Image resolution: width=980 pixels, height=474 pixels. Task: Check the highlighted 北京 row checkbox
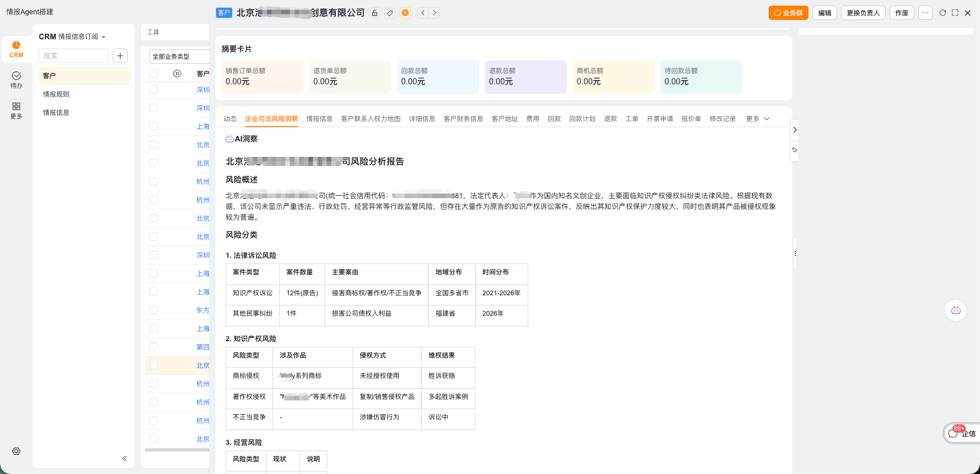pos(154,365)
